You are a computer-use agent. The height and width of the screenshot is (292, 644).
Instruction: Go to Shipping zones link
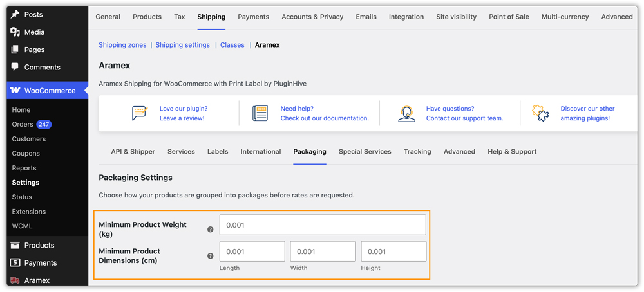(x=122, y=45)
